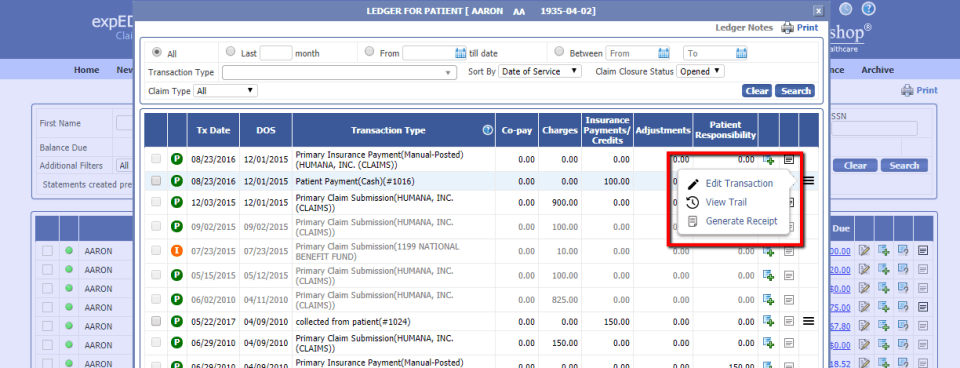Click add-transaction icon in 1199 NATIONAL BENEFIT FUND row
Viewport: 960px width, 368px height.
coord(768,251)
